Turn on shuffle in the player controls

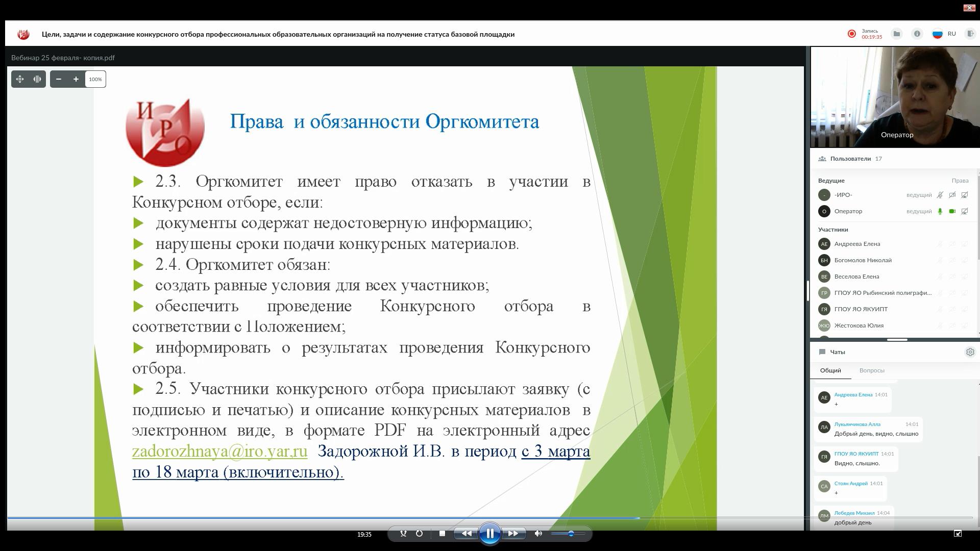pyautogui.click(x=403, y=534)
